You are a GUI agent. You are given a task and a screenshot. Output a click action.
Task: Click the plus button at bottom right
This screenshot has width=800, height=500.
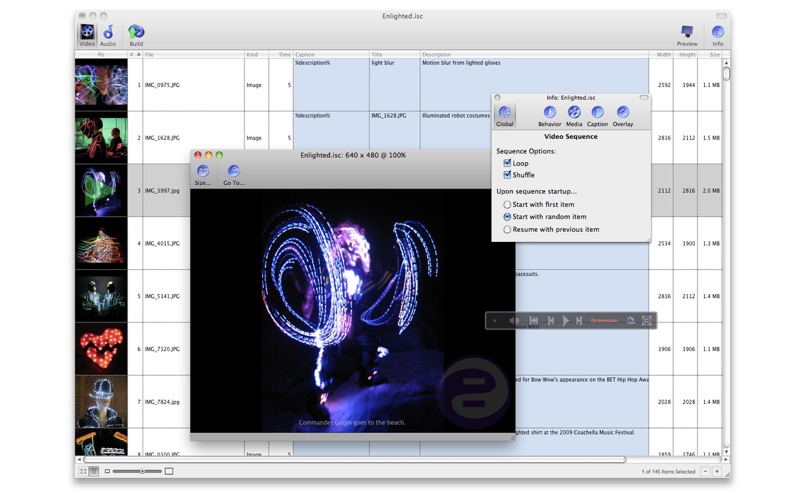click(717, 471)
